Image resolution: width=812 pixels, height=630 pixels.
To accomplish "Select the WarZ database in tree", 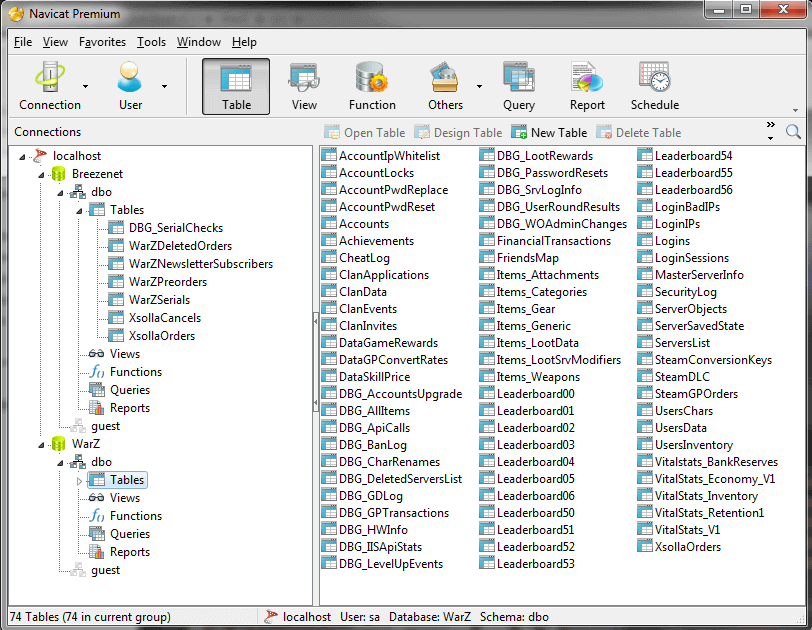I will click(x=86, y=444).
